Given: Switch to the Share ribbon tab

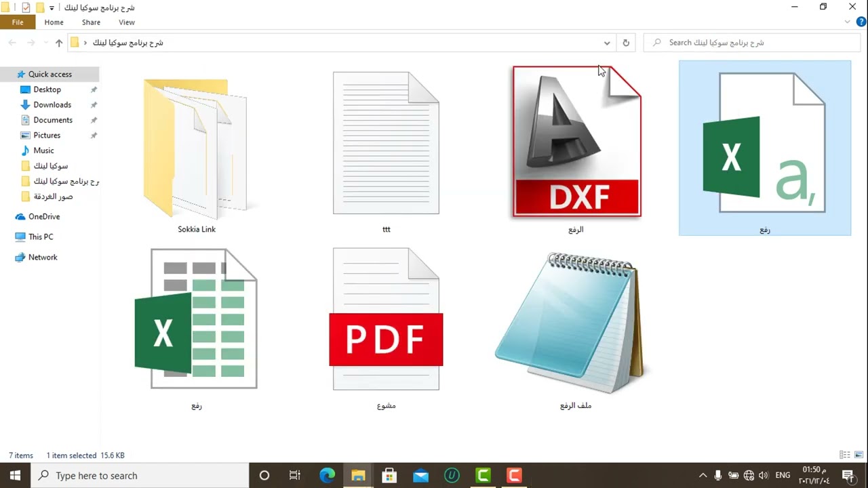Looking at the screenshot, I should (91, 22).
